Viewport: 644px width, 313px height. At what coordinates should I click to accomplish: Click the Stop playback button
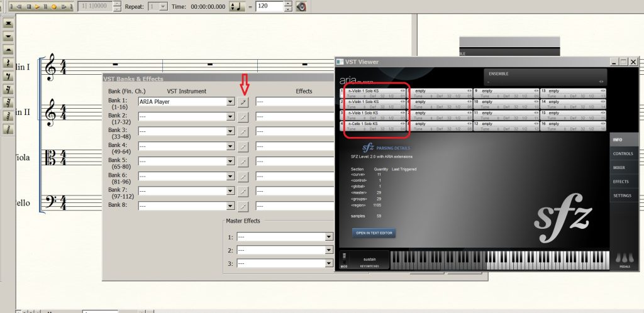pyautogui.click(x=30, y=6)
